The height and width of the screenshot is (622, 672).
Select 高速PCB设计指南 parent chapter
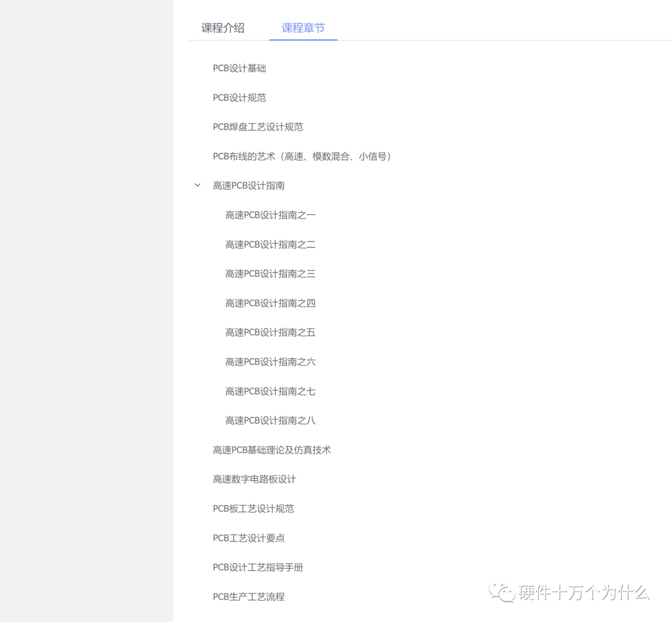pos(249,185)
